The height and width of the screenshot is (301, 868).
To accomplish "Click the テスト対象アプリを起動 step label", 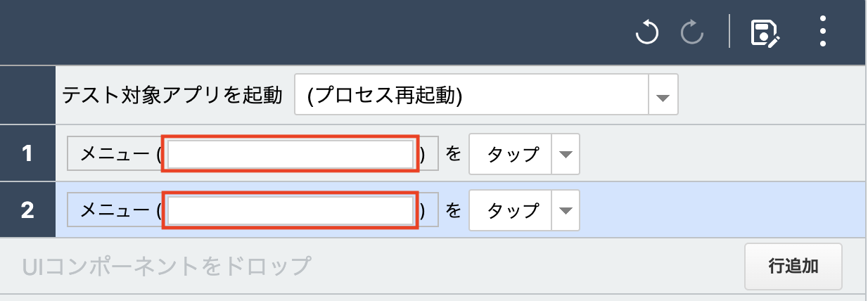I will [172, 94].
